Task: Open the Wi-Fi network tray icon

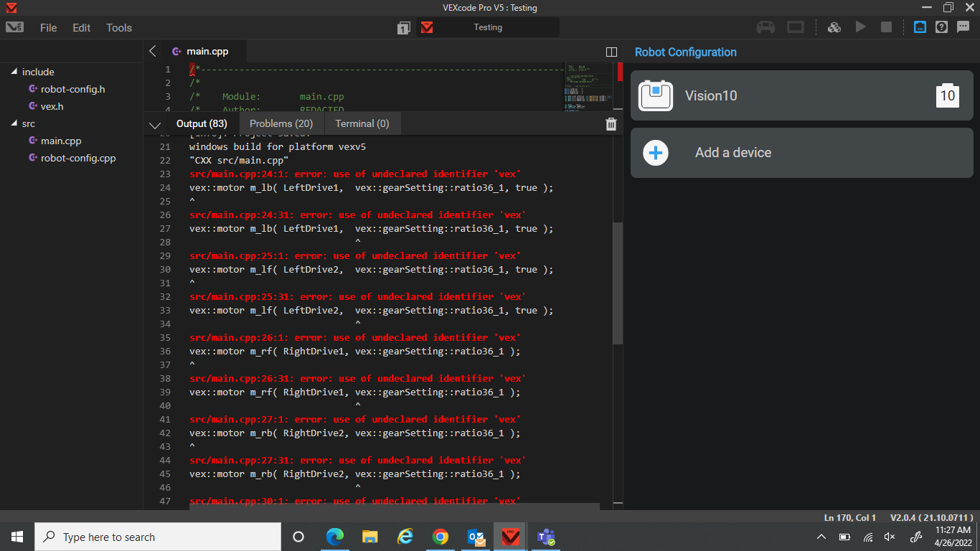Action: (868, 537)
